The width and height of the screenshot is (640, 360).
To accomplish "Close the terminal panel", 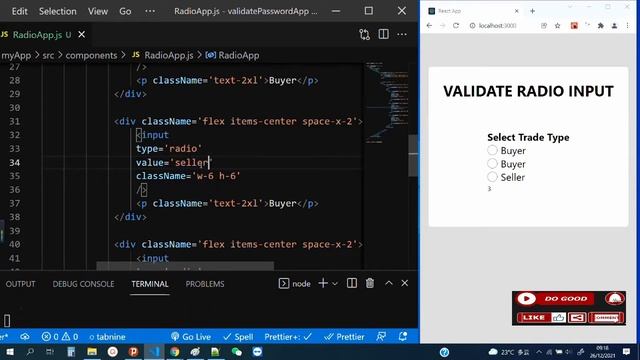I will [404, 283].
